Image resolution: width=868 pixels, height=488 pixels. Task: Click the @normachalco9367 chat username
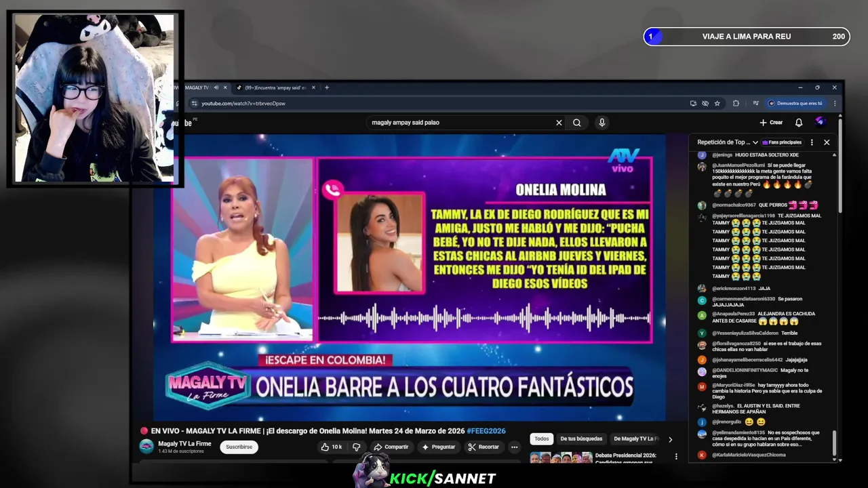point(734,205)
